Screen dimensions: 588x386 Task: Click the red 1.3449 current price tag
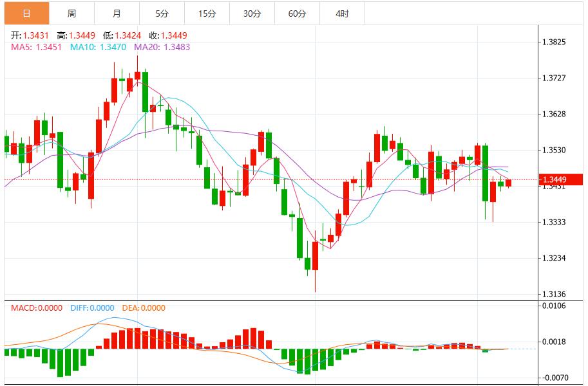(x=560, y=179)
